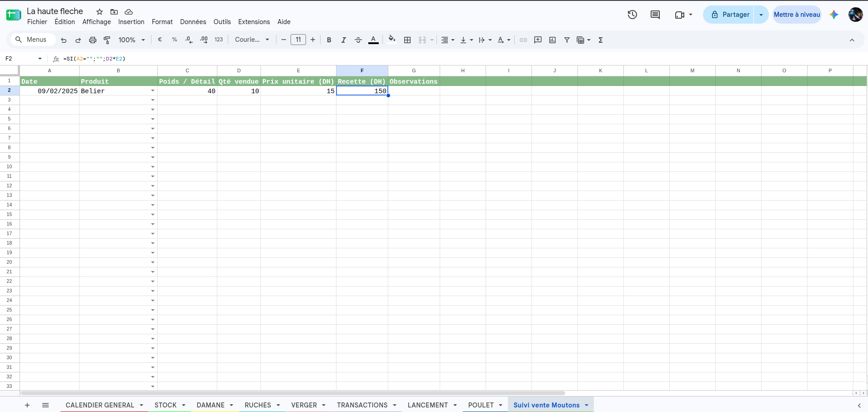Open the comments panel icon
This screenshot has width=868, height=412.
tap(655, 15)
